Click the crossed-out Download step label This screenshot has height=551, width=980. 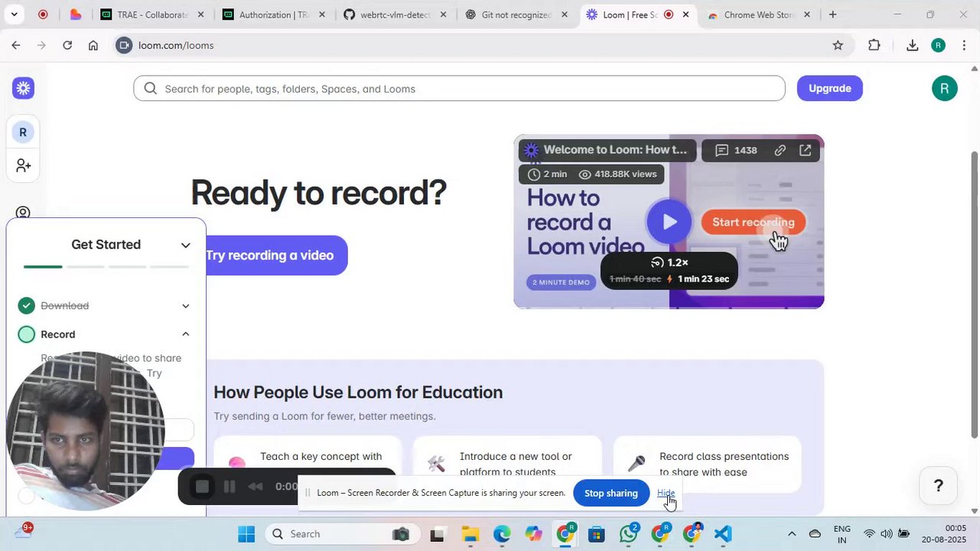[x=65, y=306]
